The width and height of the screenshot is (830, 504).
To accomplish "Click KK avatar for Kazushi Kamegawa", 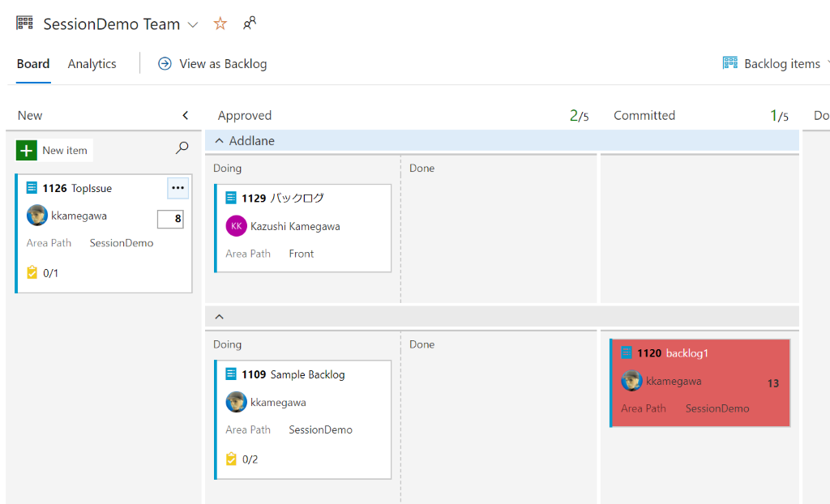I will [236, 226].
